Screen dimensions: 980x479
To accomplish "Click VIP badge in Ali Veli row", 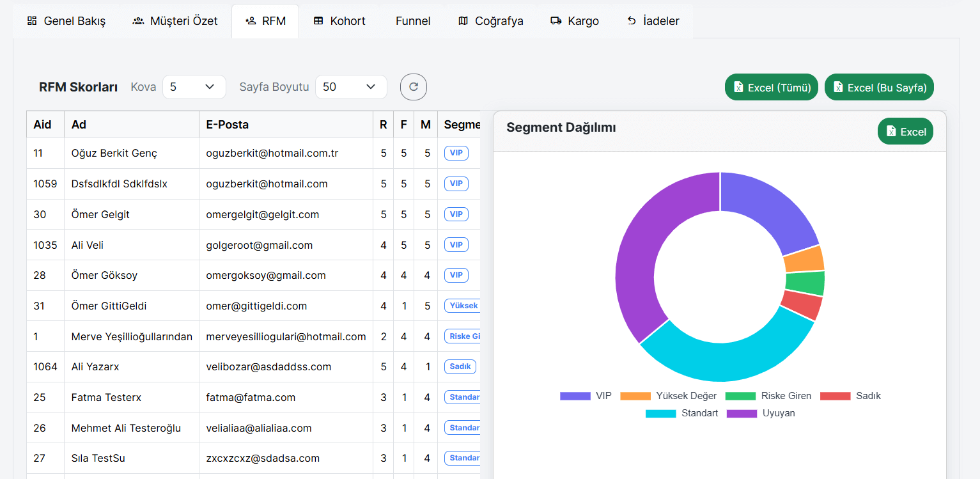I will (456, 245).
